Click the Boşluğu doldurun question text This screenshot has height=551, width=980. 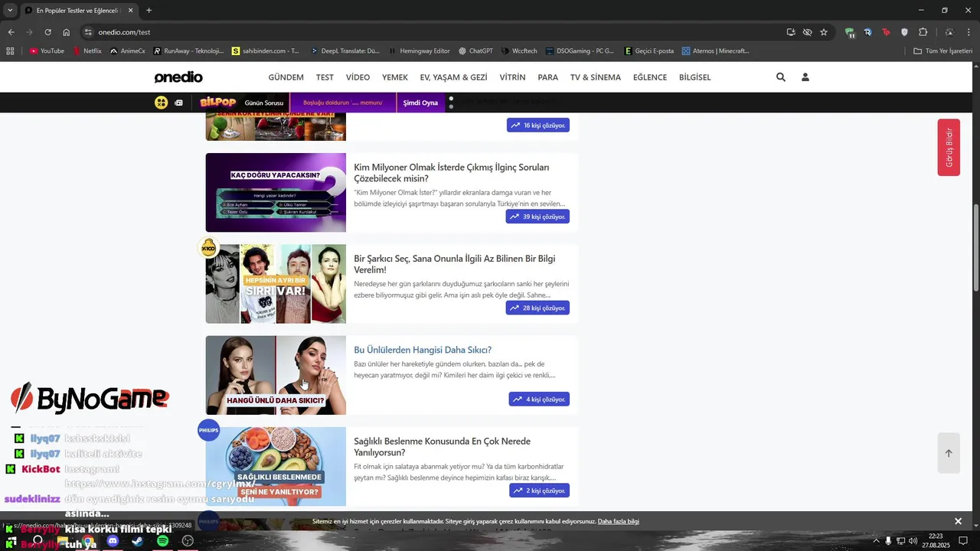(343, 103)
